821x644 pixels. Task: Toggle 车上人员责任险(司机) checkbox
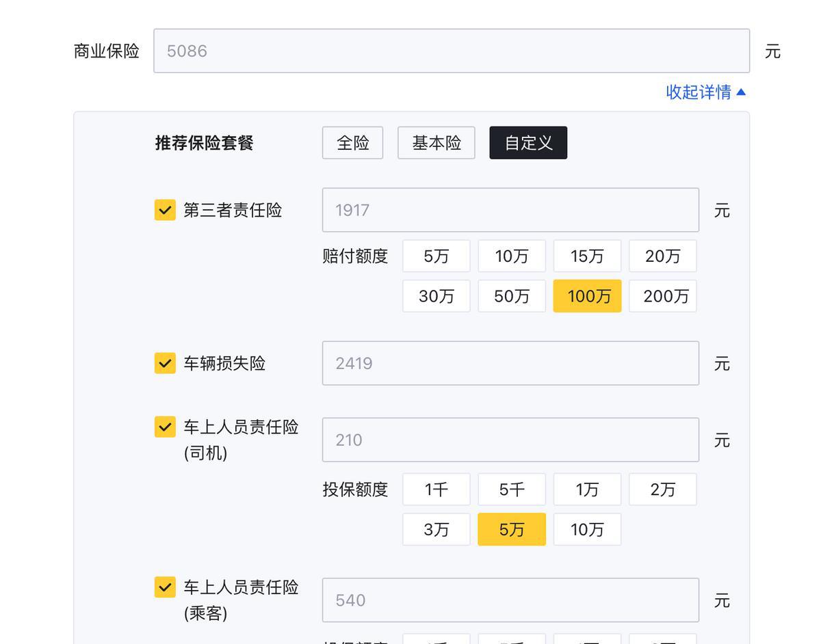(165, 427)
